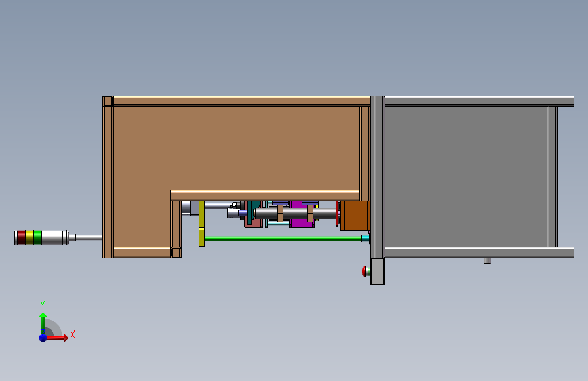Screen dimensions: 588x381
Task: Select the orange motor block
Action: pos(355,216)
